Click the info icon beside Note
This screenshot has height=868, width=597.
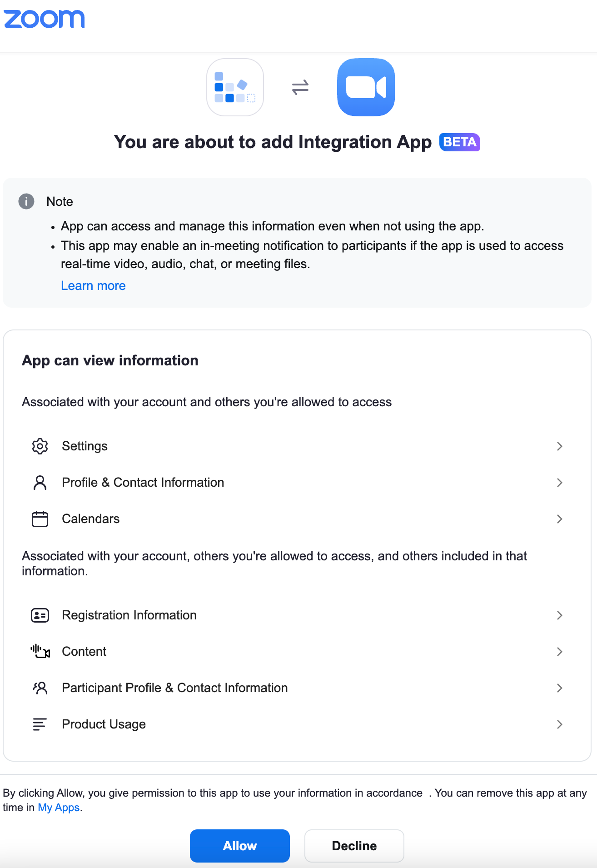(26, 201)
